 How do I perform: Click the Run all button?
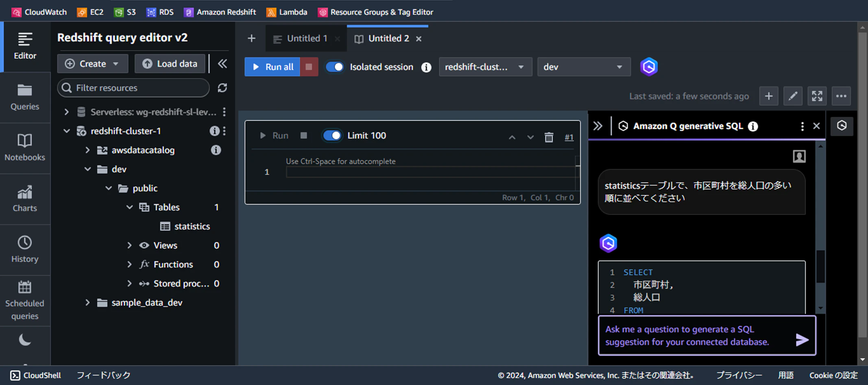pyautogui.click(x=272, y=67)
